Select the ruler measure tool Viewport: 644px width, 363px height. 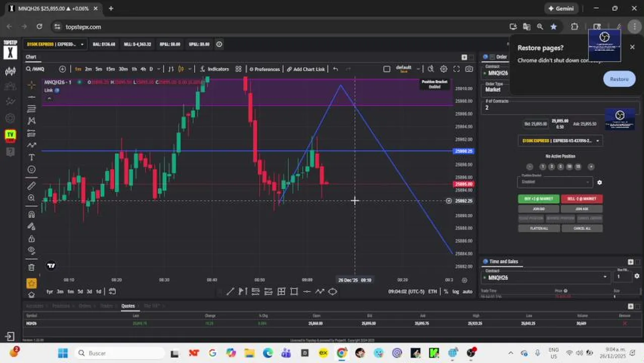(31, 186)
